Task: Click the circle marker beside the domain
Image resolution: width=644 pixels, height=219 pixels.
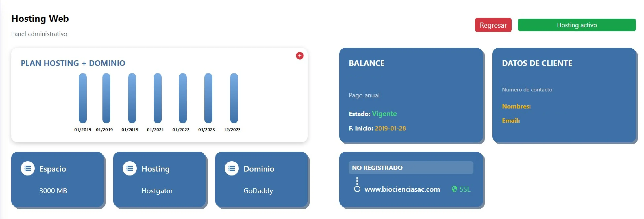Action: (357, 189)
